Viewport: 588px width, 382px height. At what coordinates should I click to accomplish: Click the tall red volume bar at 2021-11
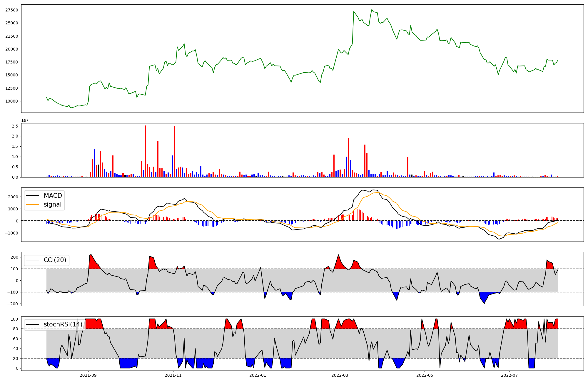click(x=174, y=151)
